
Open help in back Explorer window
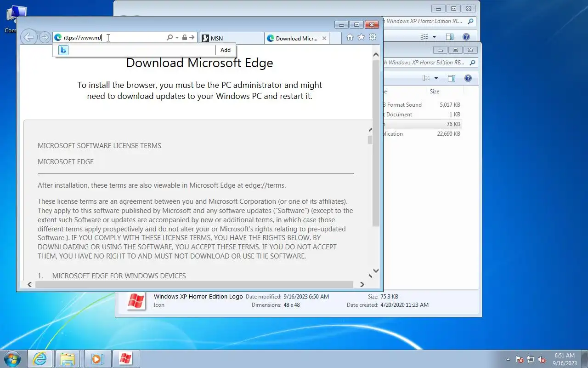tap(466, 37)
